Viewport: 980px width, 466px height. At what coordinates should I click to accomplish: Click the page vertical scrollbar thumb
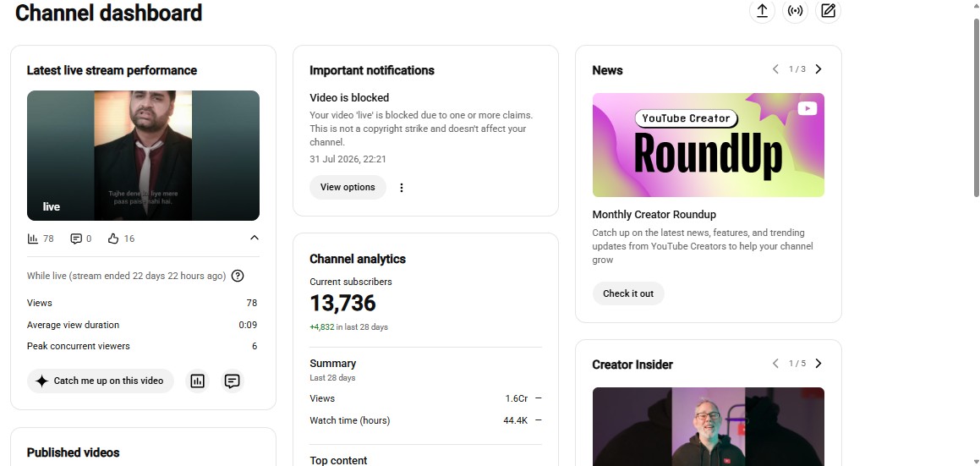pos(975,107)
